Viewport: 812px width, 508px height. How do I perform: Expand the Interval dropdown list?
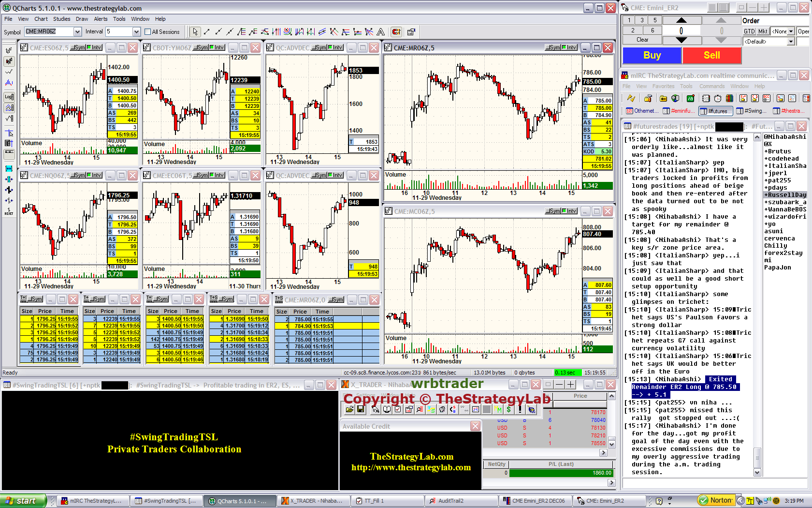(x=136, y=32)
